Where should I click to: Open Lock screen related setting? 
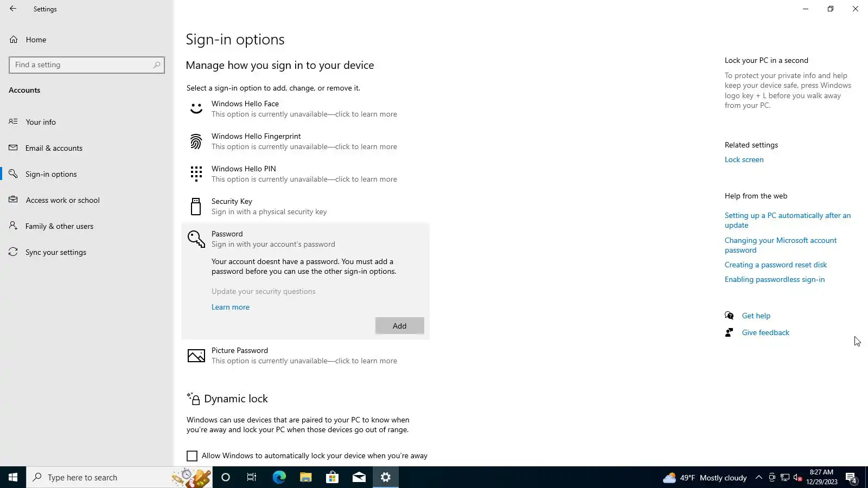point(744,159)
